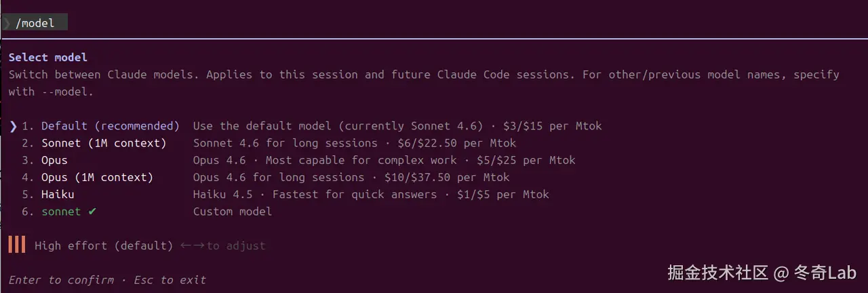Click the prompt chevron before /model

[7, 23]
